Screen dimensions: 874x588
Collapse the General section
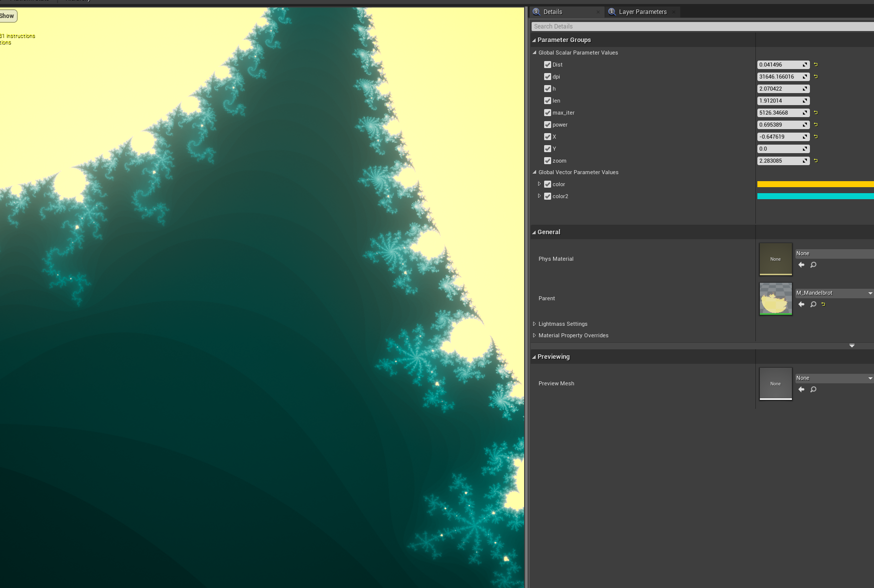(534, 232)
